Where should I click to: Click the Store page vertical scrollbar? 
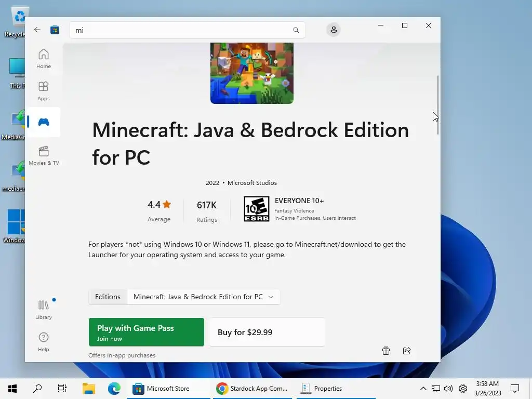tap(437, 105)
